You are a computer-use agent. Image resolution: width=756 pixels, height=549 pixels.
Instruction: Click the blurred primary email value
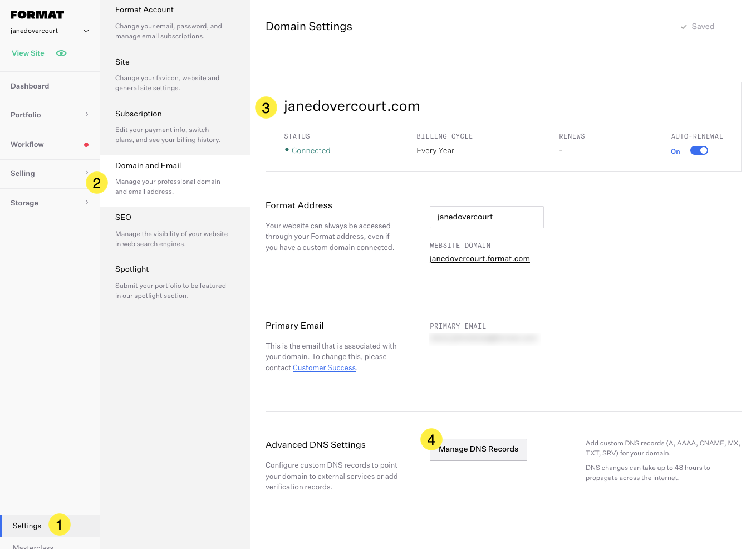click(x=484, y=338)
